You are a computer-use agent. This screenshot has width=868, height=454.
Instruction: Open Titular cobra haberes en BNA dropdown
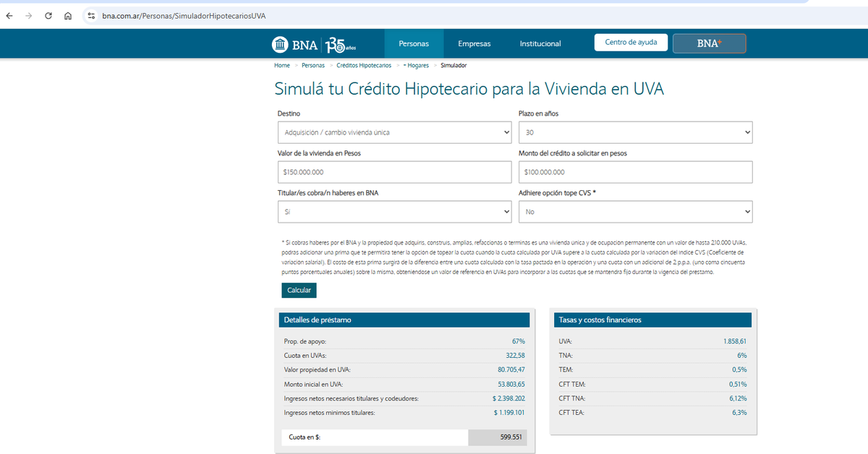click(x=395, y=212)
